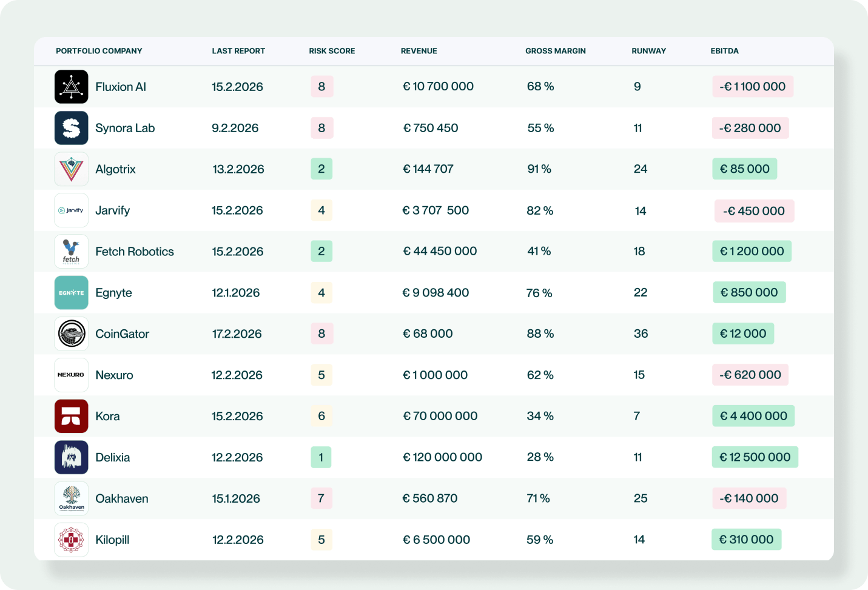Click the Delixia logo icon

71,457
